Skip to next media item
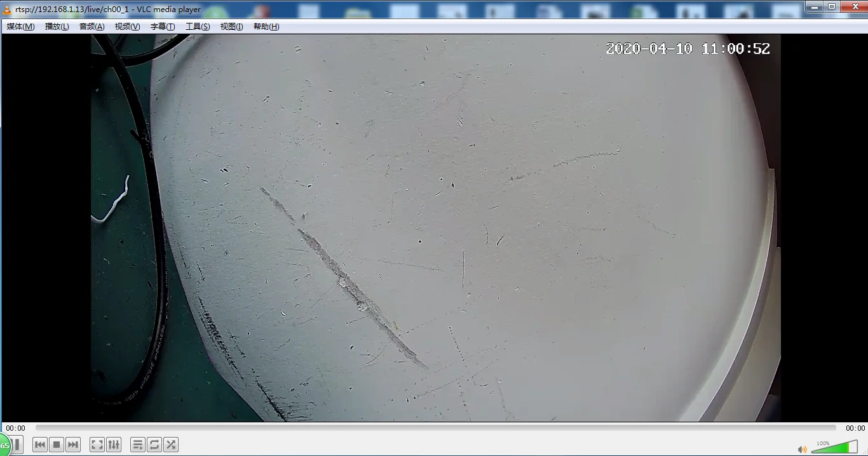Screen dimensions: 868x456 [x=73, y=445]
